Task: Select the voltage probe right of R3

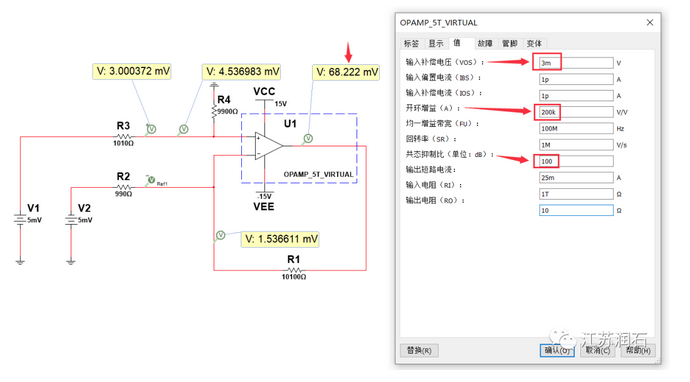Action: click(151, 129)
